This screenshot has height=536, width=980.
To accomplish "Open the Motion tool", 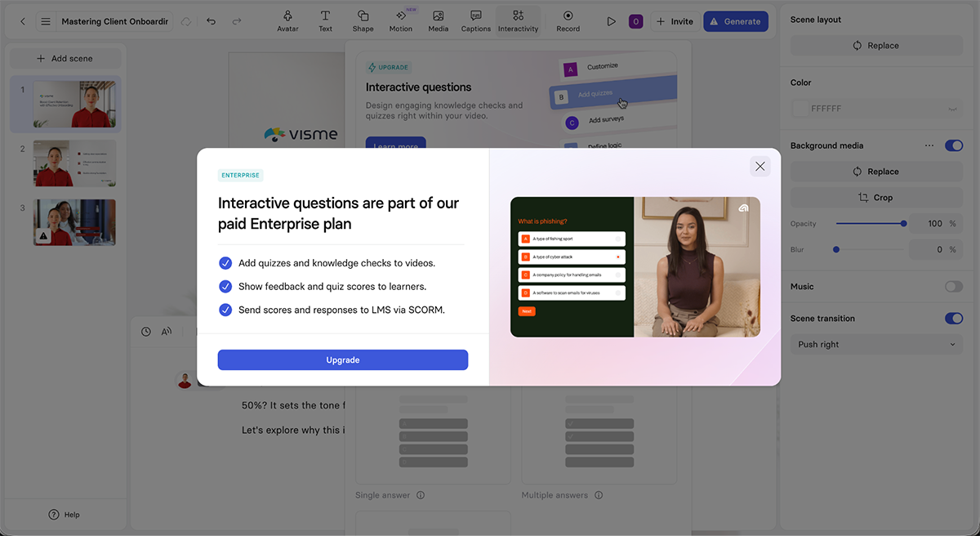I will pyautogui.click(x=401, y=21).
